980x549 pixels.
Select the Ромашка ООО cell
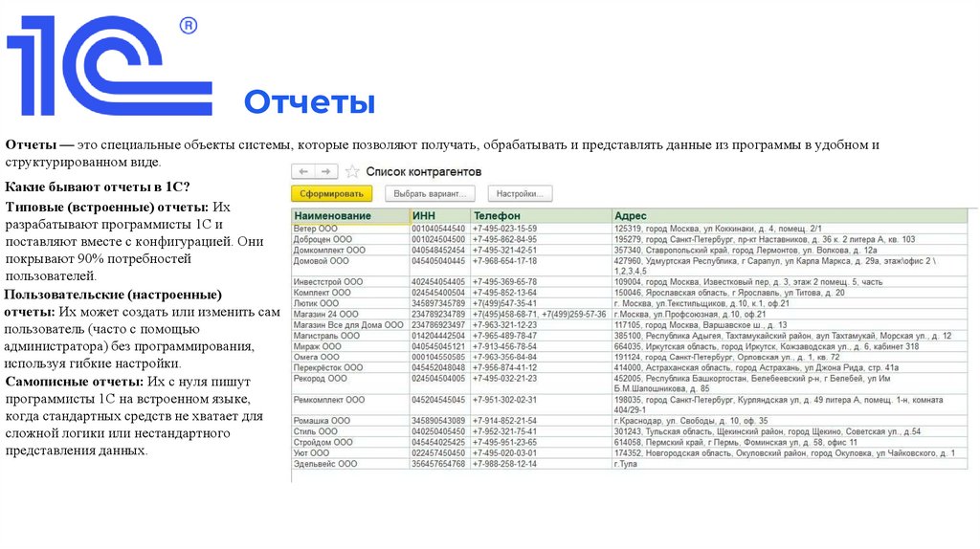click(x=350, y=420)
